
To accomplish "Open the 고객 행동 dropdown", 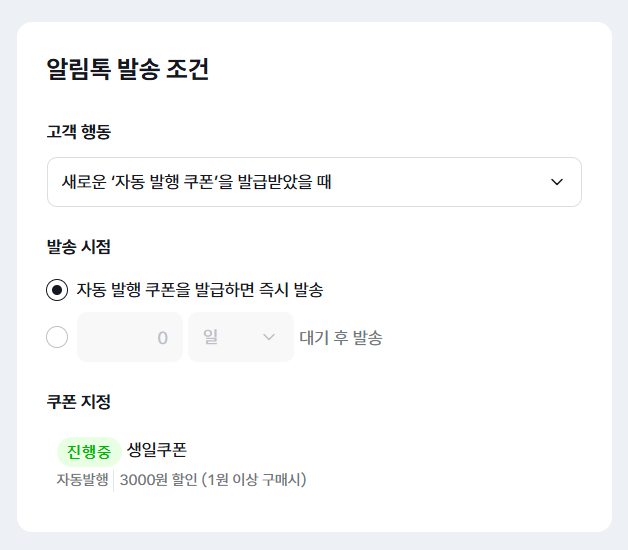I will [x=314, y=182].
